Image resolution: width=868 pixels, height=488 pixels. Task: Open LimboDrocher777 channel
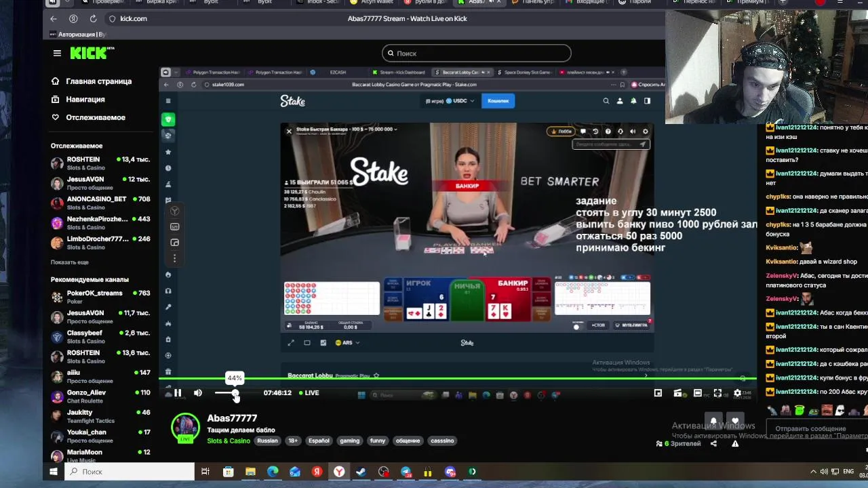[100, 243]
